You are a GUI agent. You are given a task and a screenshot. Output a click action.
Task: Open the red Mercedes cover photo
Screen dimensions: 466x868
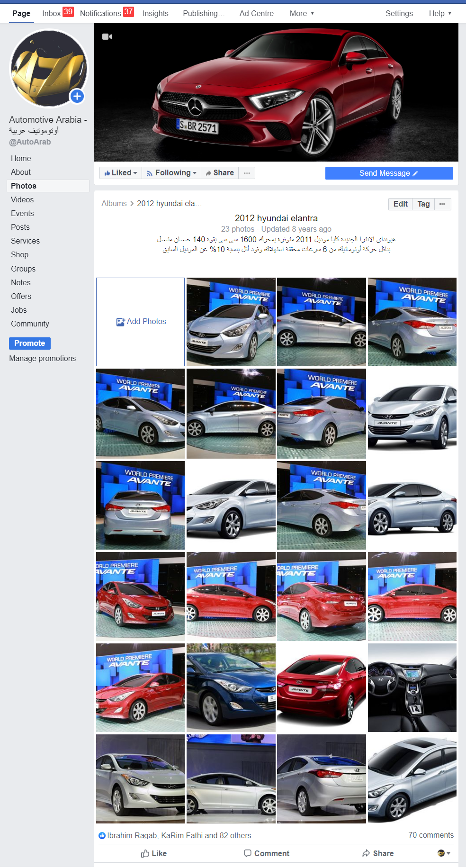point(276,92)
